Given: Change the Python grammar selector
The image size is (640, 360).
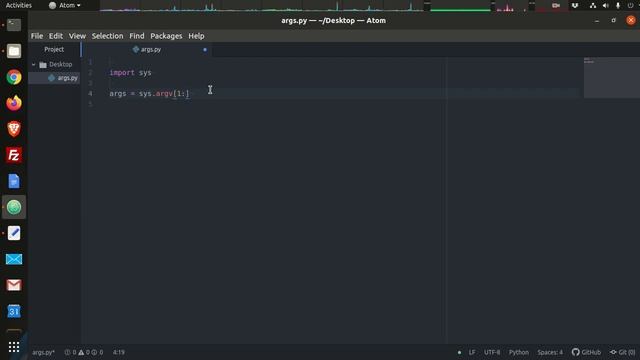Looking at the screenshot, I should [518, 352].
